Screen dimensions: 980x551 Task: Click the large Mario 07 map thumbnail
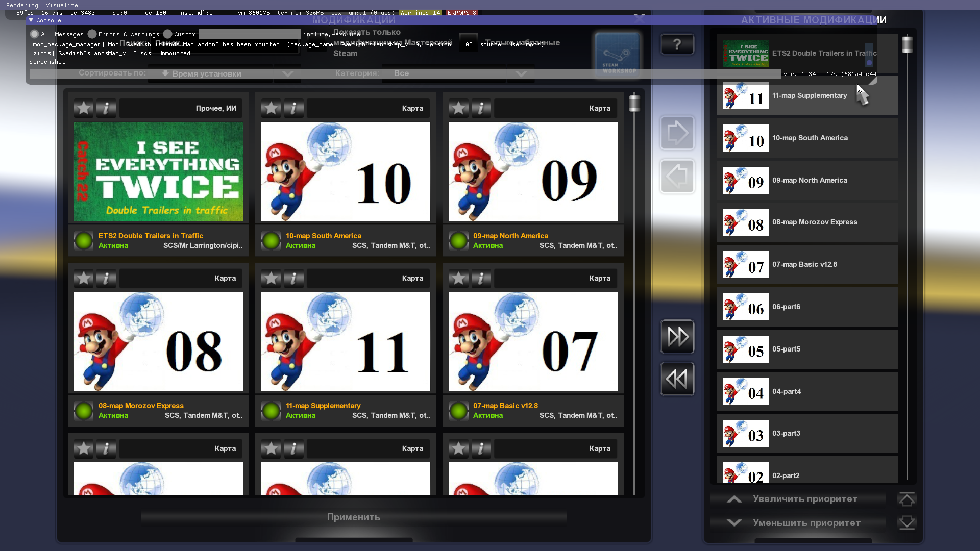point(533,341)
